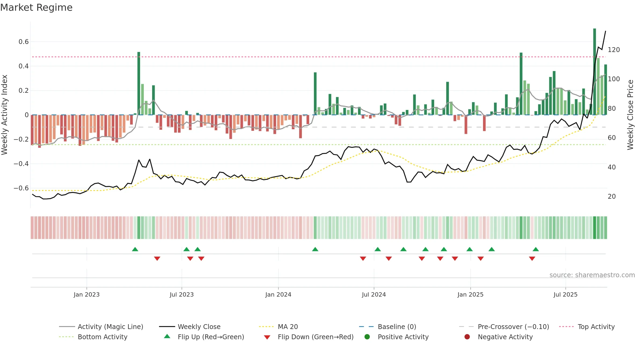Click the green dotted Bottom Activity threshold line
The height and width of the screenshot is (362, 644).
[319, 145]
